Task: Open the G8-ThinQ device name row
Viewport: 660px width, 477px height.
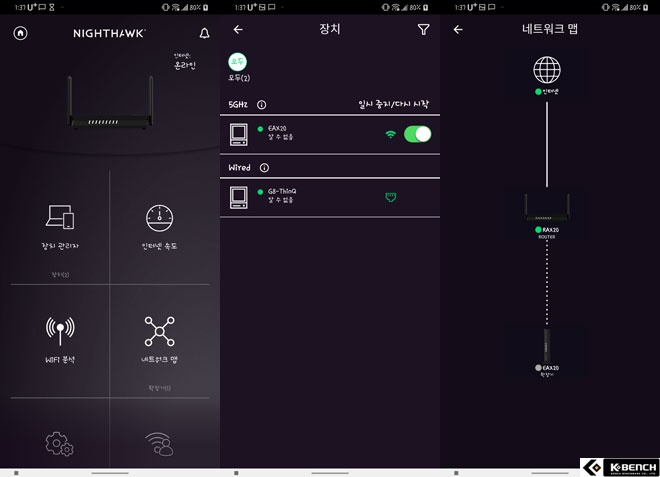Action: (x=330, y=198)
